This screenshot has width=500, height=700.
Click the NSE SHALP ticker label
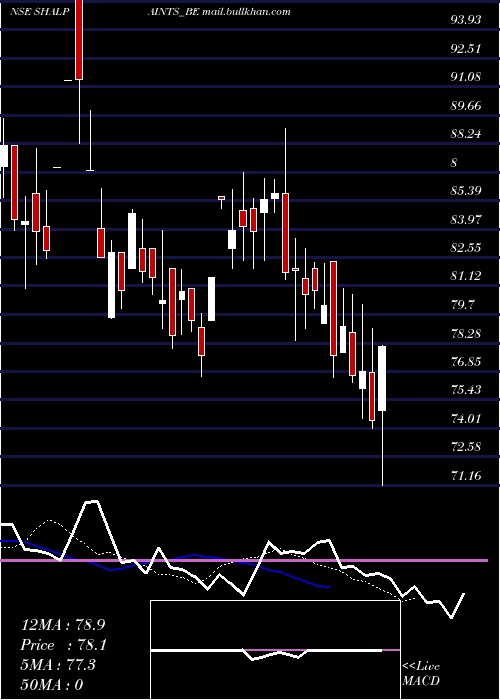[x=40, y=11]
